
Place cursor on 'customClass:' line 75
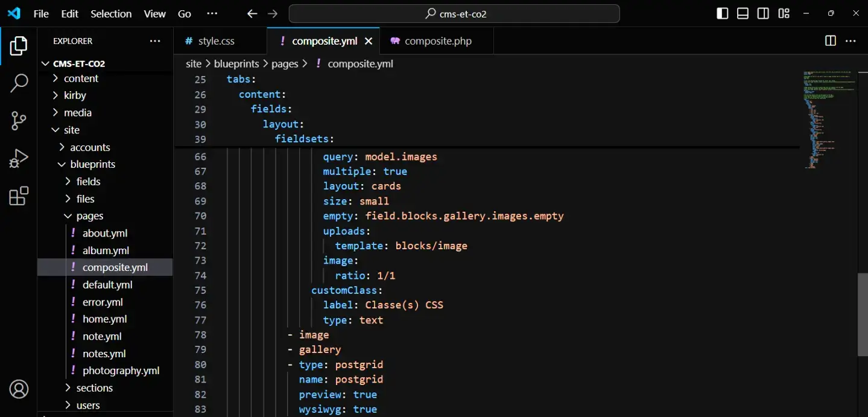tap(347, 290)
